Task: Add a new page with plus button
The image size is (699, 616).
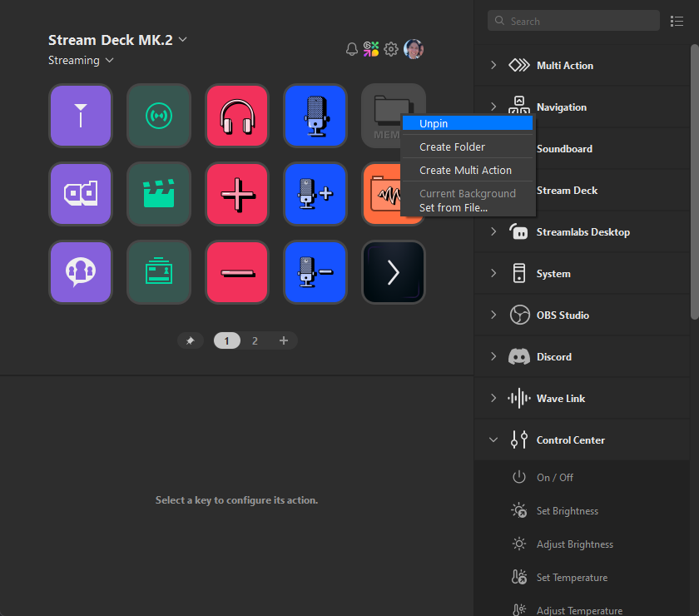Action: click(284, 340)
